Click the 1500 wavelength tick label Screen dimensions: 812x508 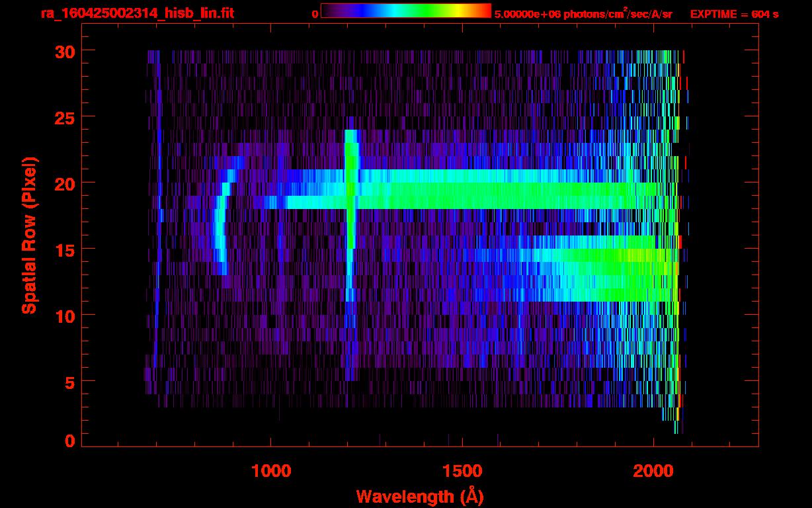[462, 471]
